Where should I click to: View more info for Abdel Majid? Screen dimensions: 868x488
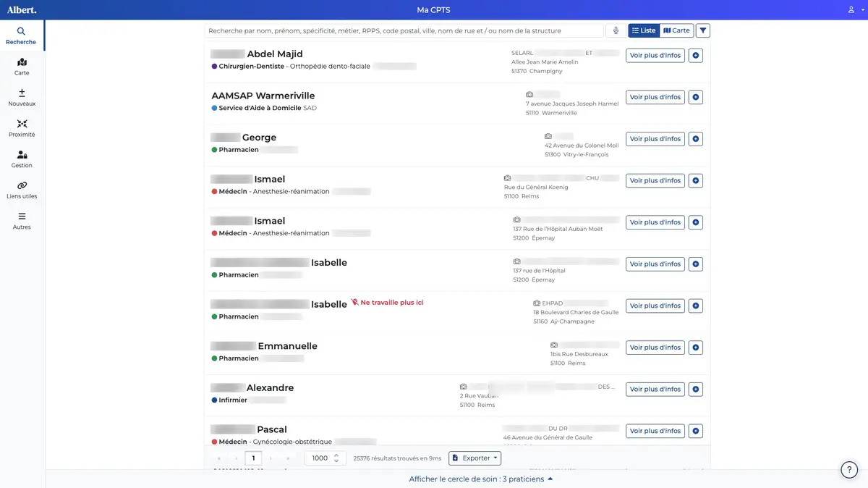[x=655, y=55]
